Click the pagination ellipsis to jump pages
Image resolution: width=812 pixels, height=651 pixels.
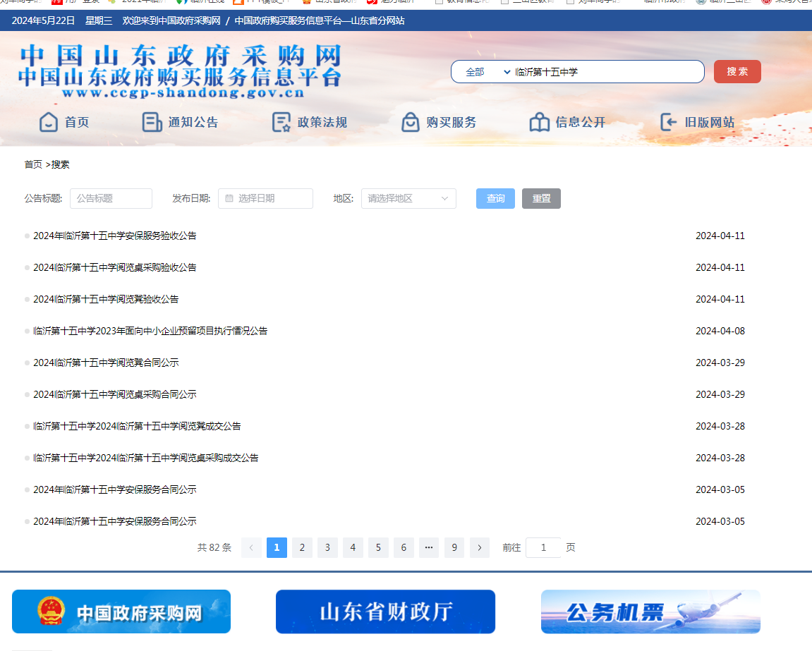[x=429, y=547]
